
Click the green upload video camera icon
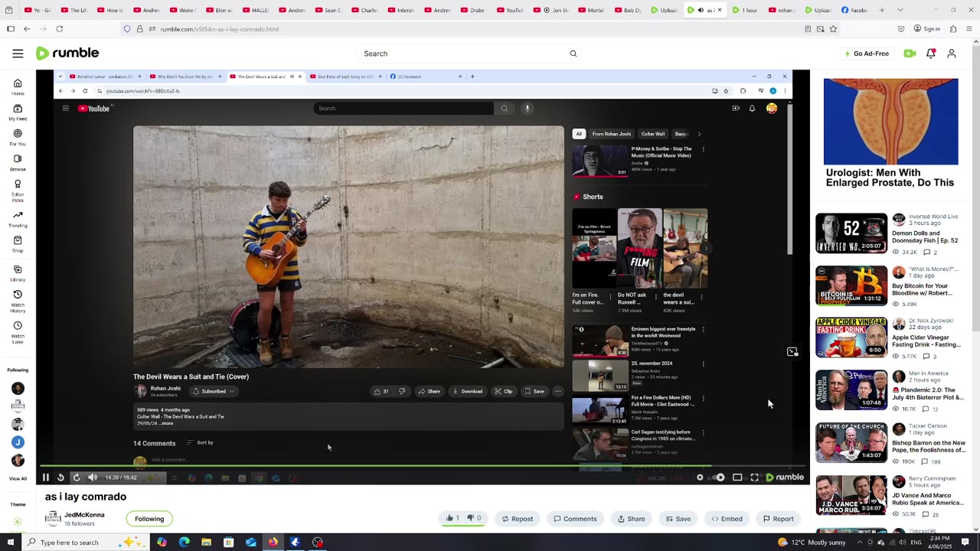tap(910, 54)
